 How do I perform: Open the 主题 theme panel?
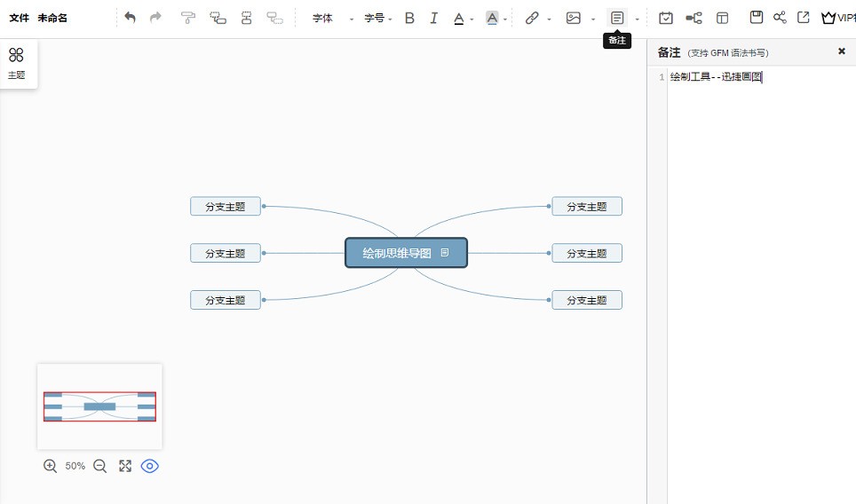pos(16,63)
